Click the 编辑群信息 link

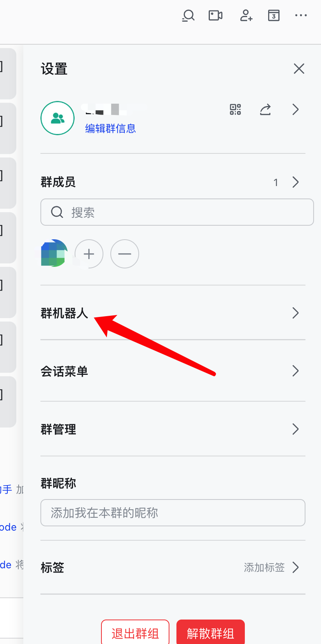pos(110,129)
